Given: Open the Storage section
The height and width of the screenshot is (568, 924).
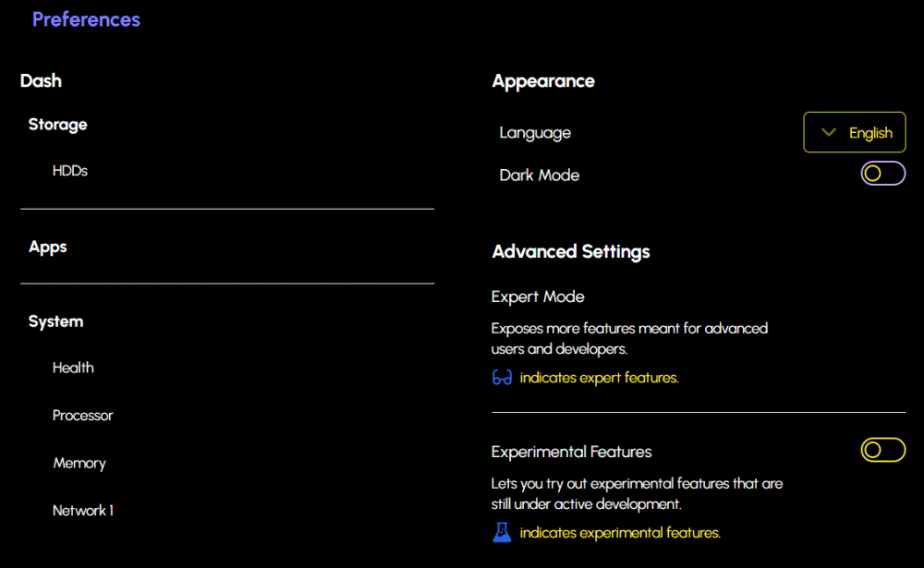Looking at the screenshot, I should pos(58,125).
